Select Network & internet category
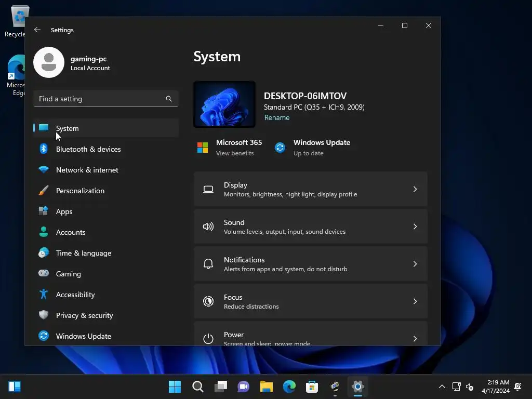 (106, 170)
